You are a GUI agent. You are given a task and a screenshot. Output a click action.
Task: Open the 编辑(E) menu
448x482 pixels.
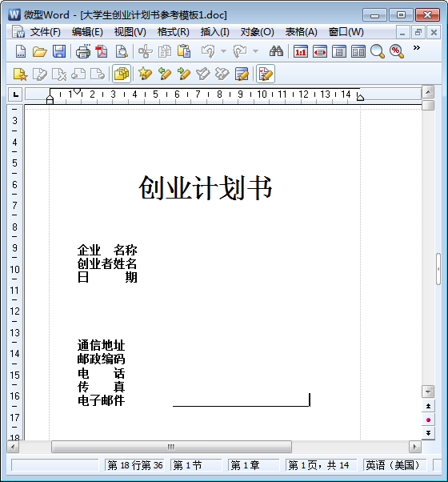pyautogui.click(x=87, y=32)
